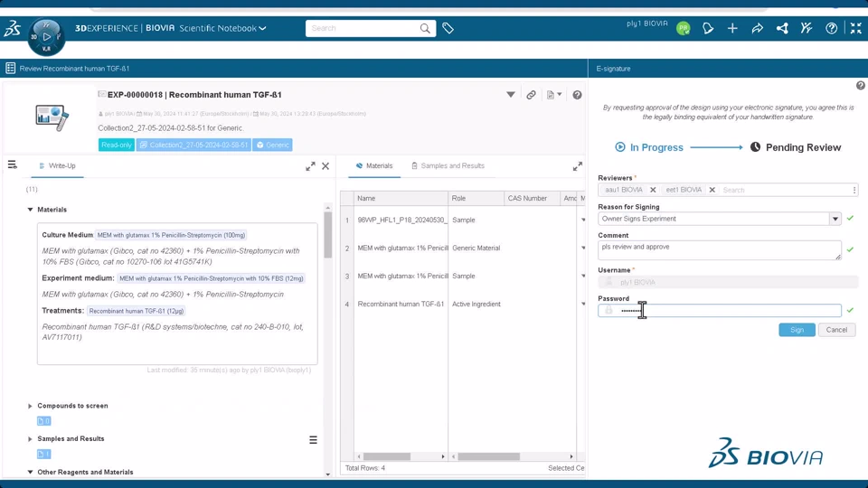Open the Compounds to screen attachment badge
The width and height of the screenshot is (868, 488).
tap(43, 421)
